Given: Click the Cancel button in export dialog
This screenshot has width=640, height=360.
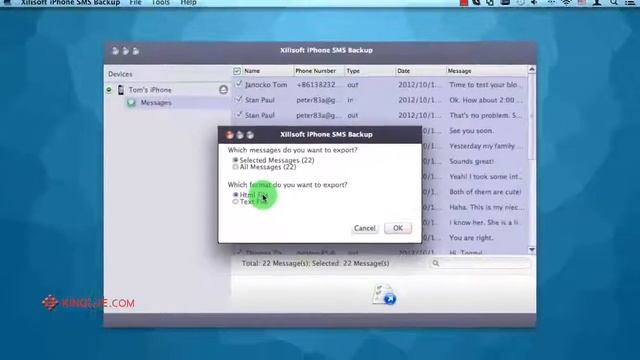Looking at the screenshot, I should 364,228.
